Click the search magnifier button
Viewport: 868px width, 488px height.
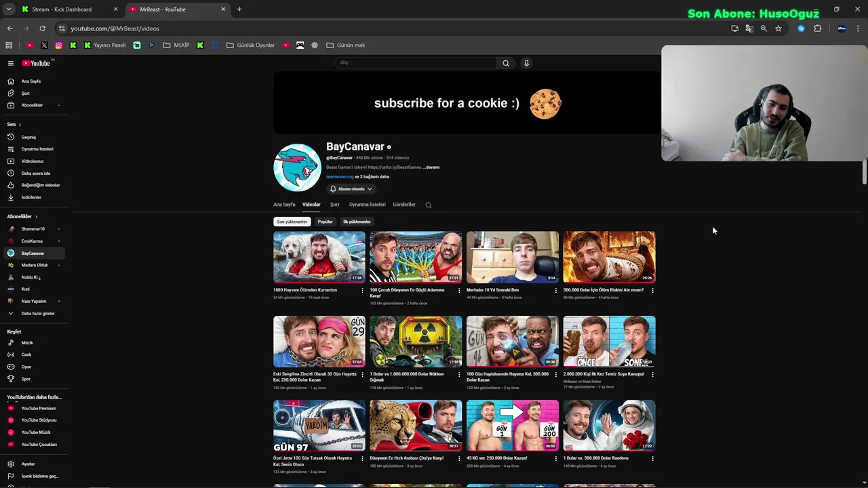505,63
